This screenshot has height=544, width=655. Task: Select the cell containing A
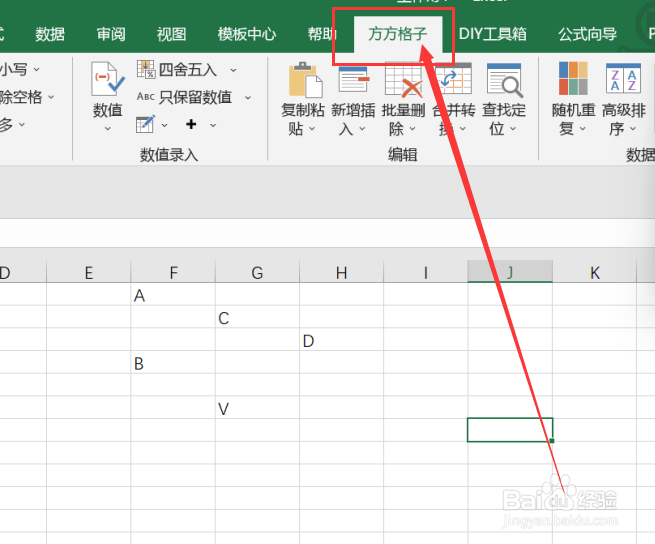pos(173,295)
